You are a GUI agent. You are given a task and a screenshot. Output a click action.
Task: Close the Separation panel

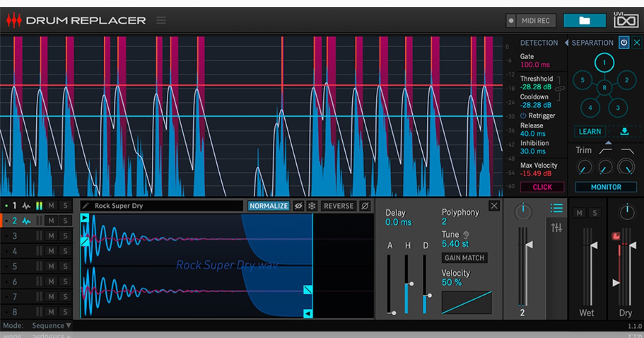point(637,43)
